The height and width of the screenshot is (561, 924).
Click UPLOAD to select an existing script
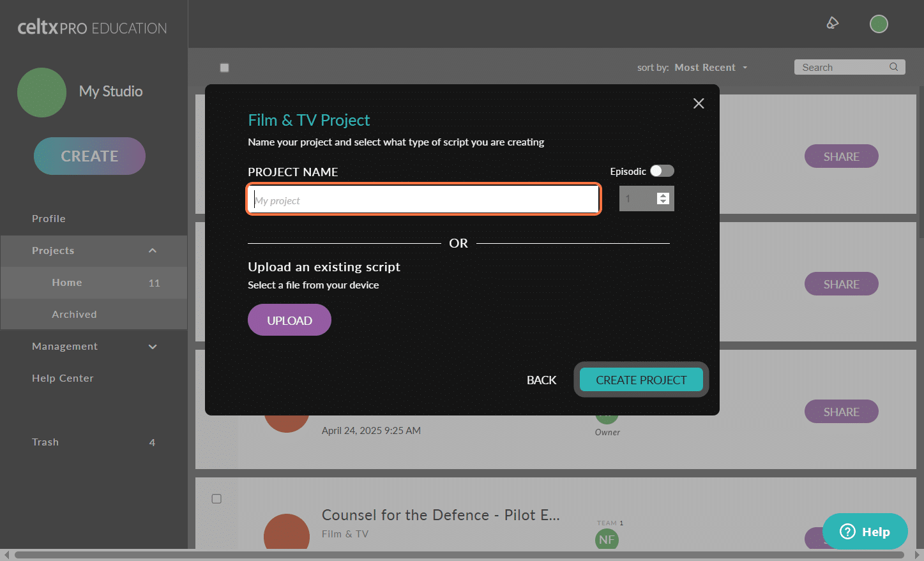pos(289,320)
